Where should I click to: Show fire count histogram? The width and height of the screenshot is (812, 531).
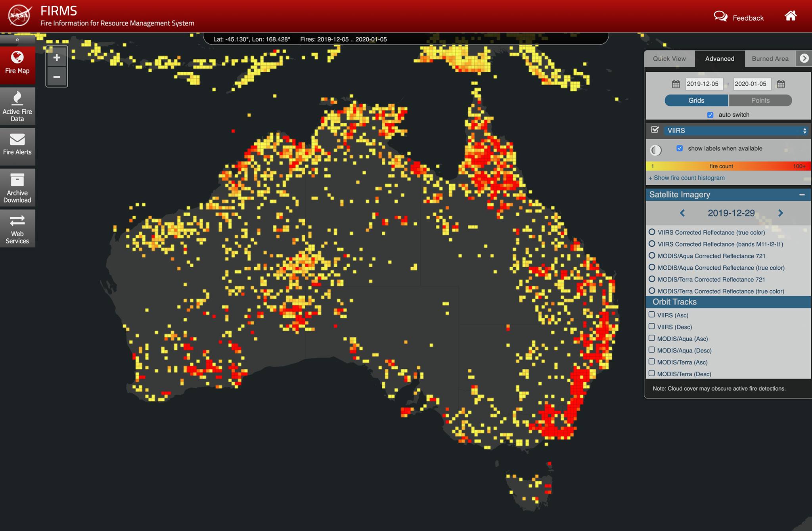coord(687,178)
